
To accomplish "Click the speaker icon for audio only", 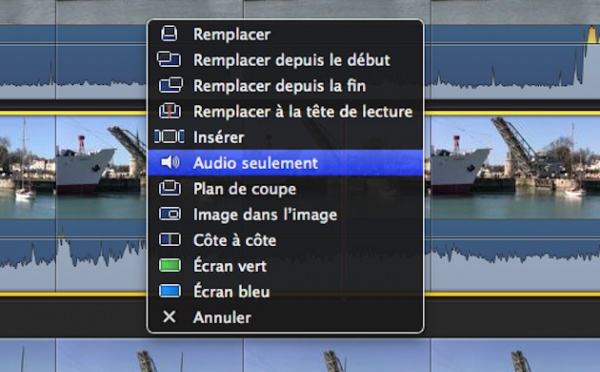I will tap(170, 163).
